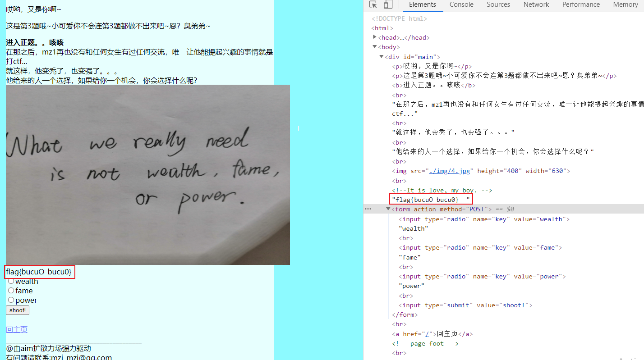Follow the 回主页 link on the page

(17, 329)
